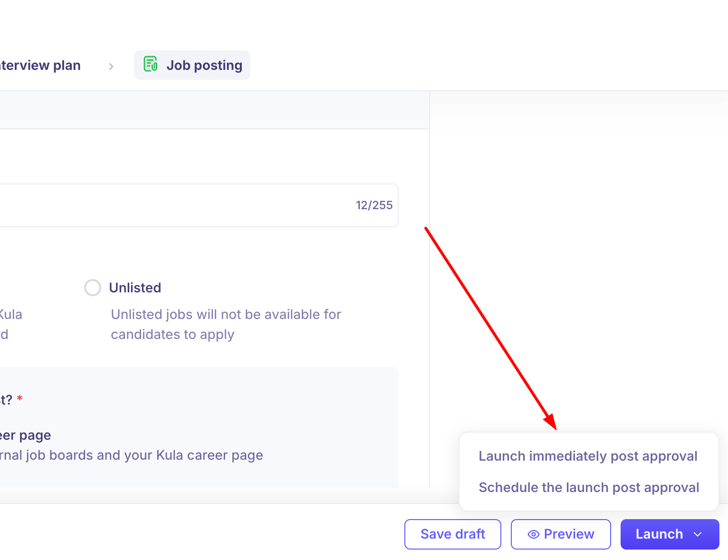Click the Unlisted option label
The width and height of the screenshot is (728, 560).
[x=135, y=288]
